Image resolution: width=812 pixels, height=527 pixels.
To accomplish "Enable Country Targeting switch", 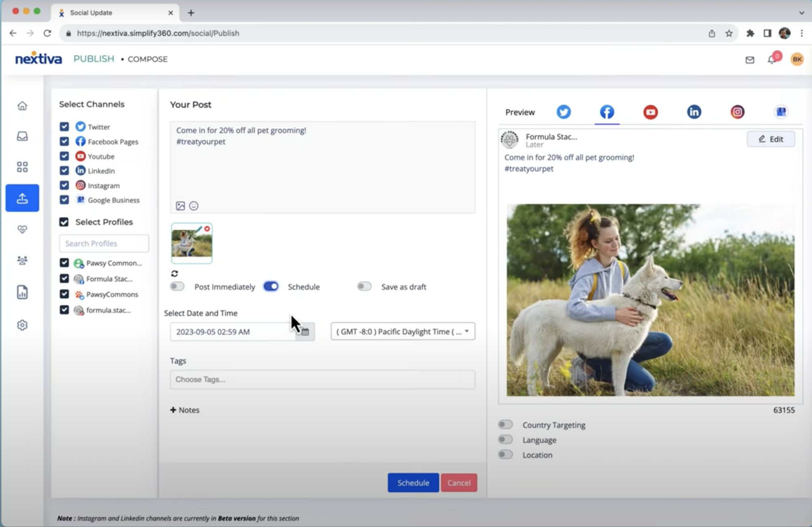I will click(505, 425).
